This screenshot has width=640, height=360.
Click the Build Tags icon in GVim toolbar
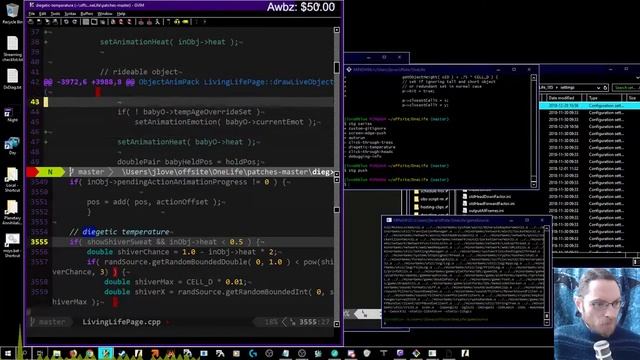tap(177, 22)
